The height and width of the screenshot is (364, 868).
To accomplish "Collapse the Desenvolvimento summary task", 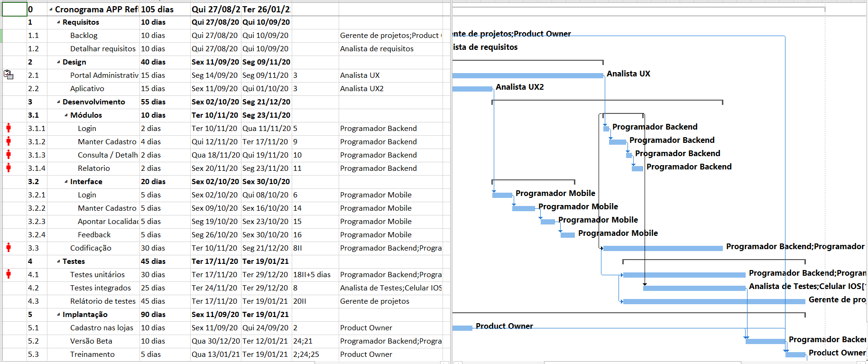I will pos(58,102).
